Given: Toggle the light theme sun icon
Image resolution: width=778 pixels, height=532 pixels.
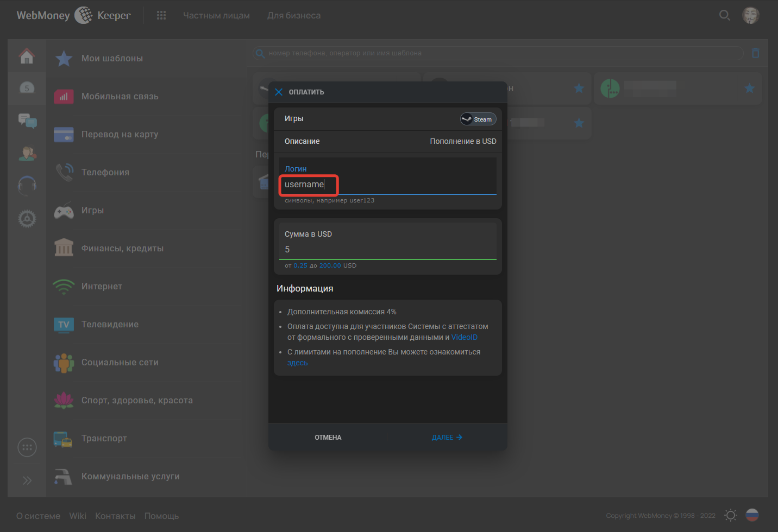Looking at the screenshot, I should pyautogui.click(x=731, y=515).
